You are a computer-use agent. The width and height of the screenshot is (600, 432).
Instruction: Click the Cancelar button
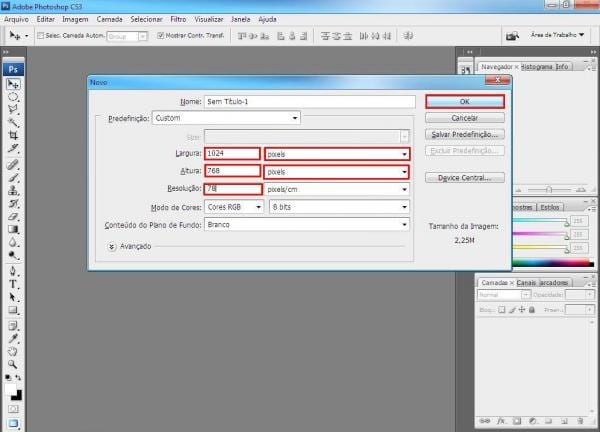coord(464,118)
